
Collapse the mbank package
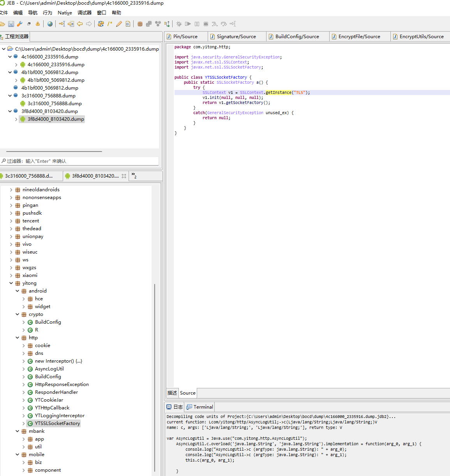point(17,431)
